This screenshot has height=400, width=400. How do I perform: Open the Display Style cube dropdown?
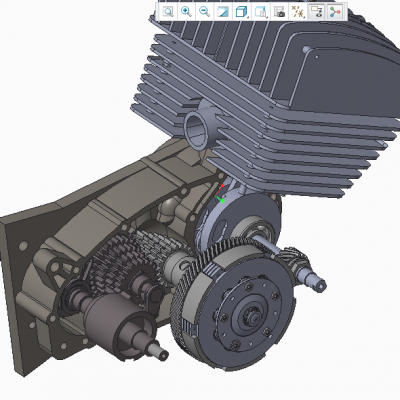[x=241, y=12]
